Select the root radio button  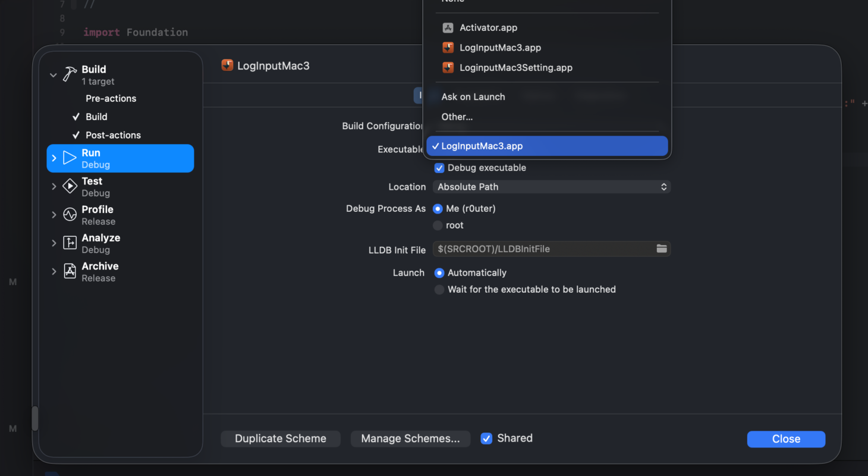[x=438, y=226]
